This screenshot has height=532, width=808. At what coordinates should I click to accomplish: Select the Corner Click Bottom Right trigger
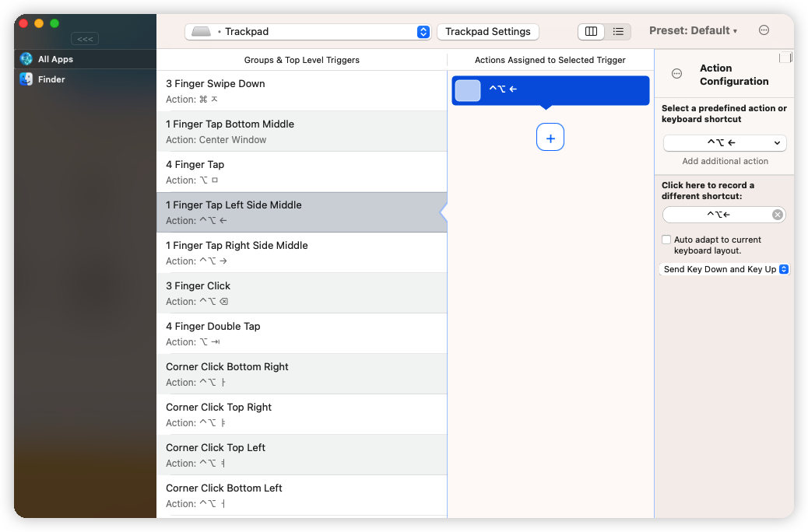point(301,374)
